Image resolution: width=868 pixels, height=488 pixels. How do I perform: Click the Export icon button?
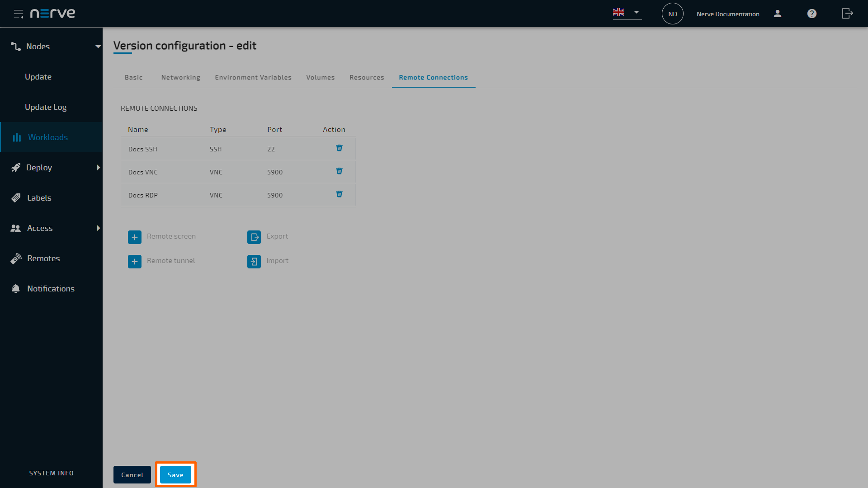(255, 237)
